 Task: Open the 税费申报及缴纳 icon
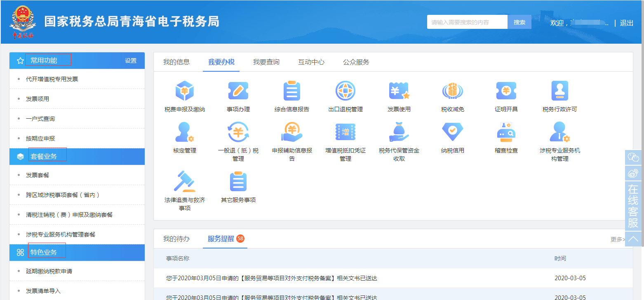click(184, 91)
